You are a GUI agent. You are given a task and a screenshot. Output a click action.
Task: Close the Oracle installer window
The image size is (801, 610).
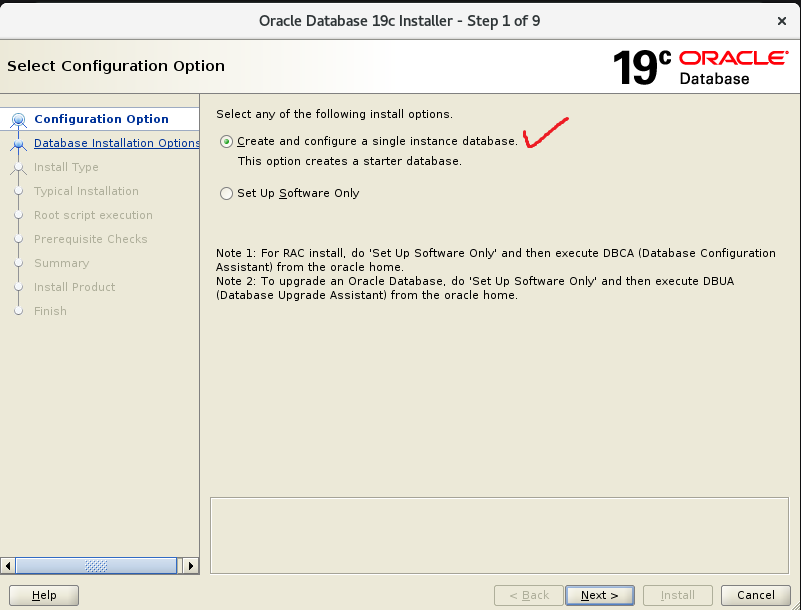pos(782,21)
